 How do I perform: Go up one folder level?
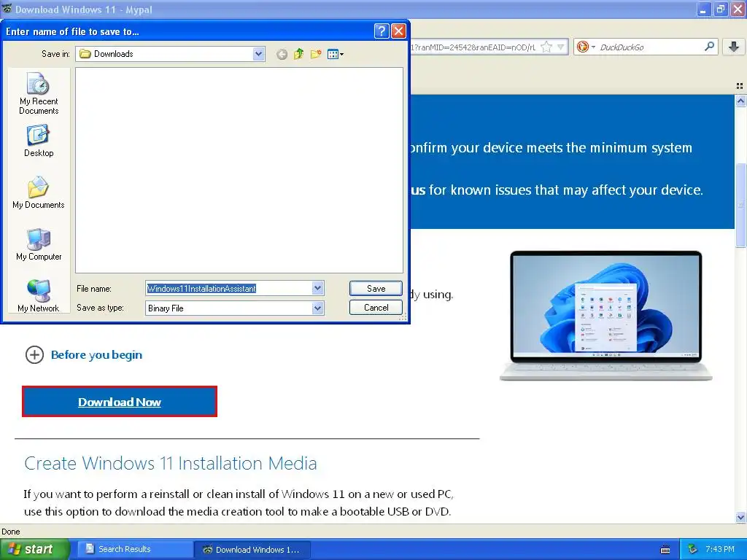(298, 54)
